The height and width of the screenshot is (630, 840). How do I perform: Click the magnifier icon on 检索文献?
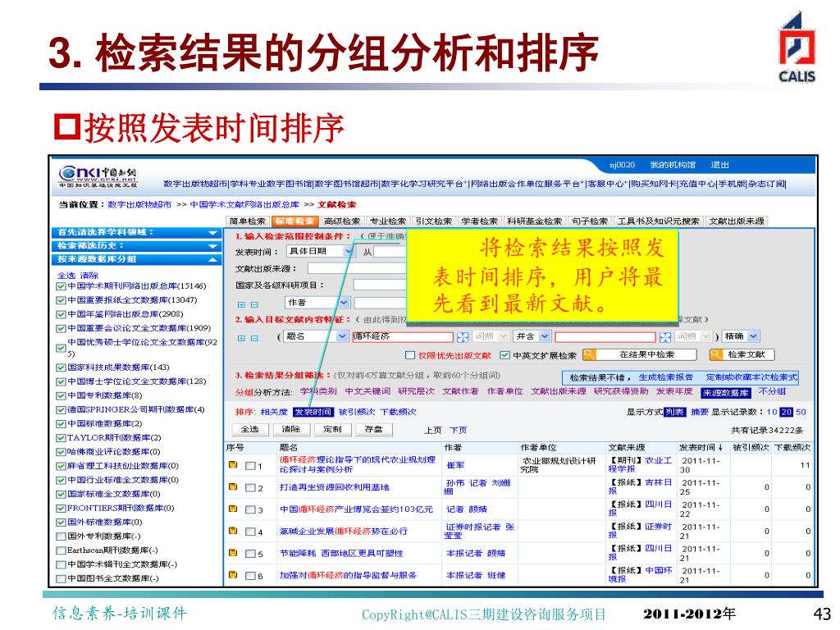pyautogui.click(x=715, y=354)
